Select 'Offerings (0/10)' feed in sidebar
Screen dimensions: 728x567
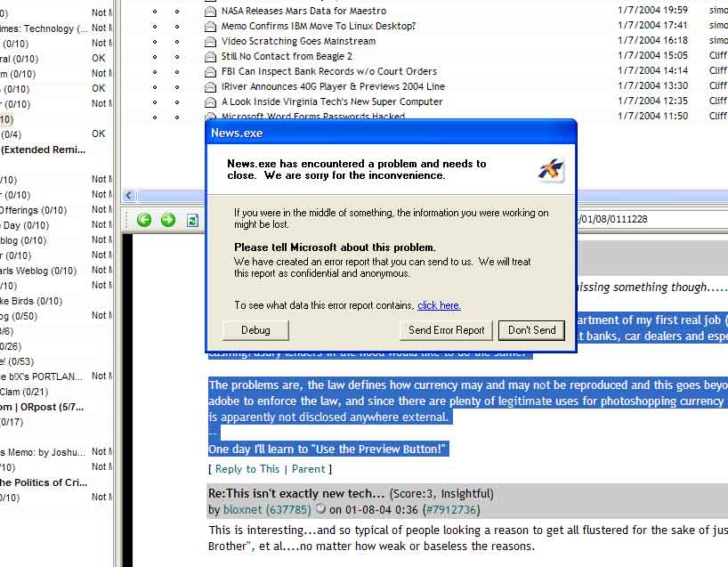point(34,210)
